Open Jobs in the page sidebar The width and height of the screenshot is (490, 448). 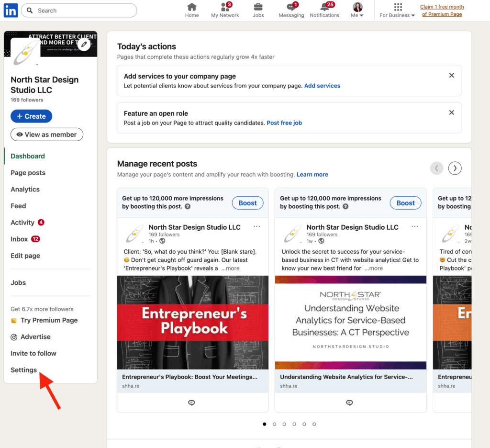pos(18,282)
